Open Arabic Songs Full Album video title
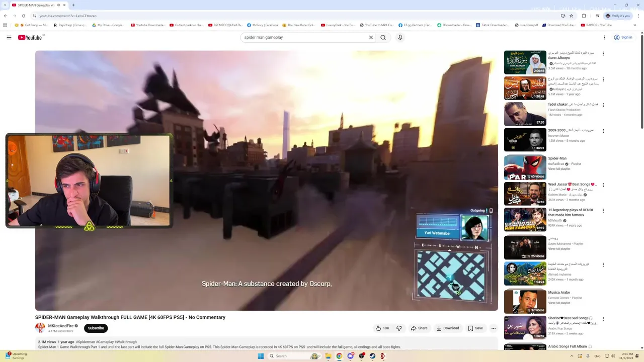Image resolution: width=644 pixels, height=362 pixels. (570, 346)
